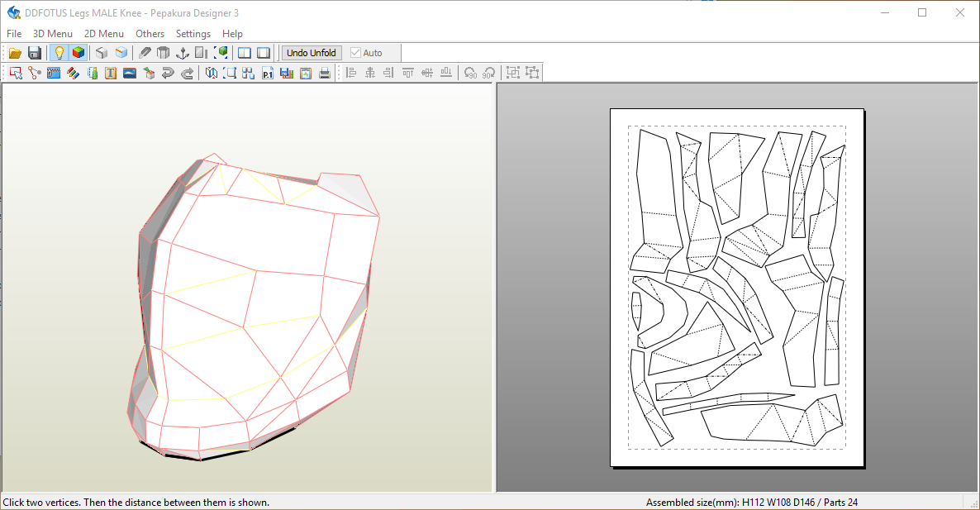Select the Input Text tool
Image resolution: width=980 pixels, height=510 pixels.
[x=111, y=73]
